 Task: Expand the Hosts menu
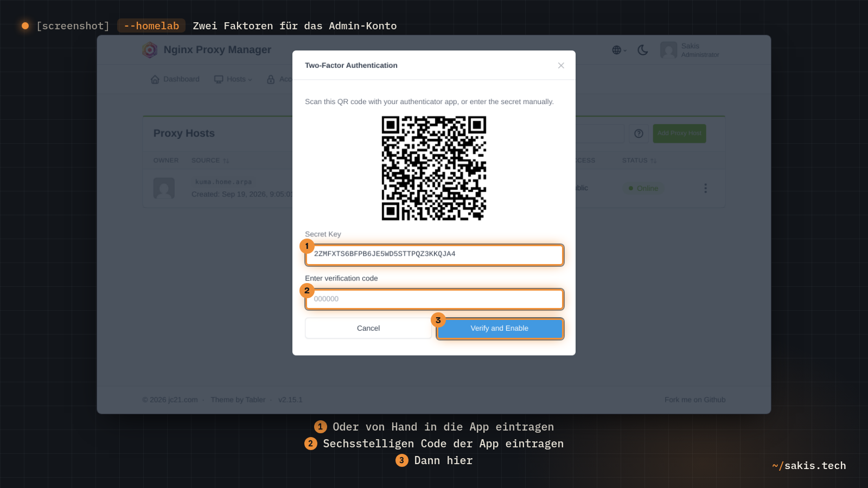233,79
